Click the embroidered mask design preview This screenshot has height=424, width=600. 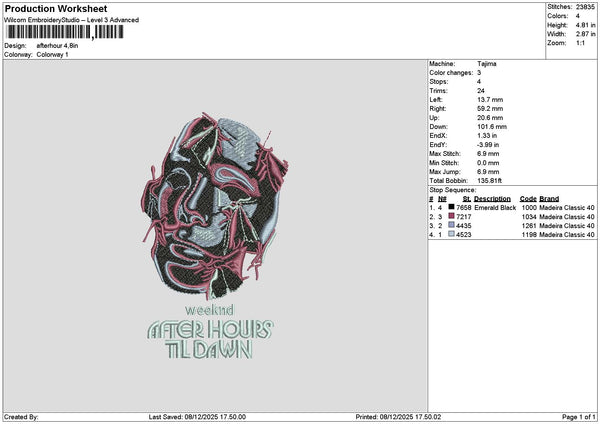(x=214, y=207)
